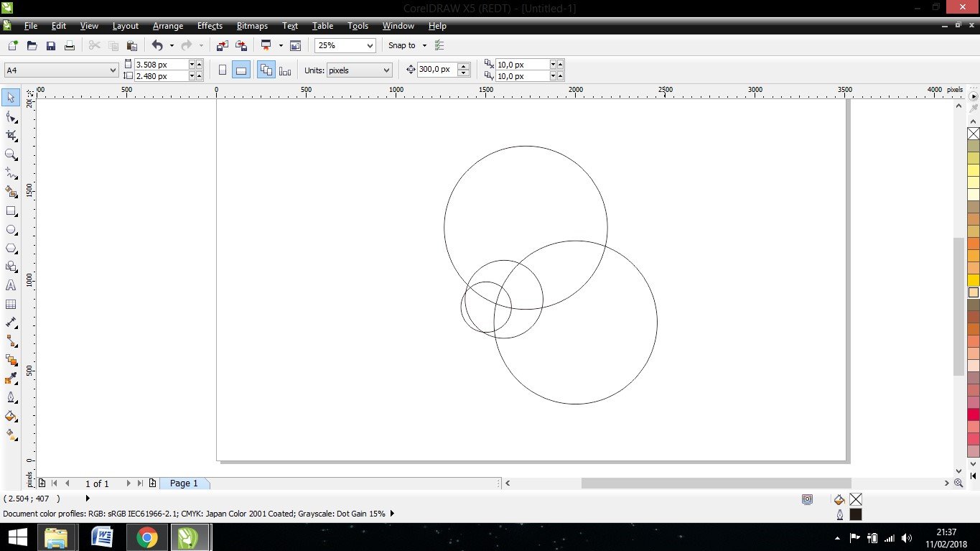Add a page before current page
Screen dimensions: 980x551
pos(42,483)
